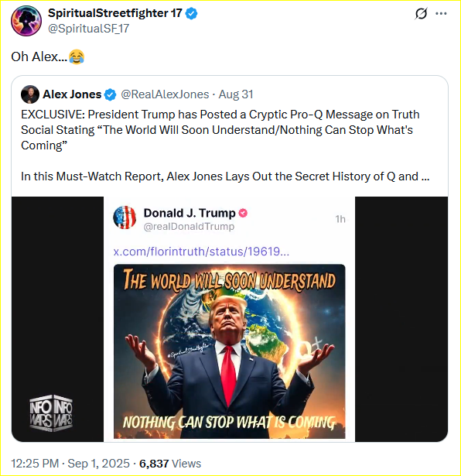
Task: Open the @RealAlexJones handle
Action: (165, 94)
